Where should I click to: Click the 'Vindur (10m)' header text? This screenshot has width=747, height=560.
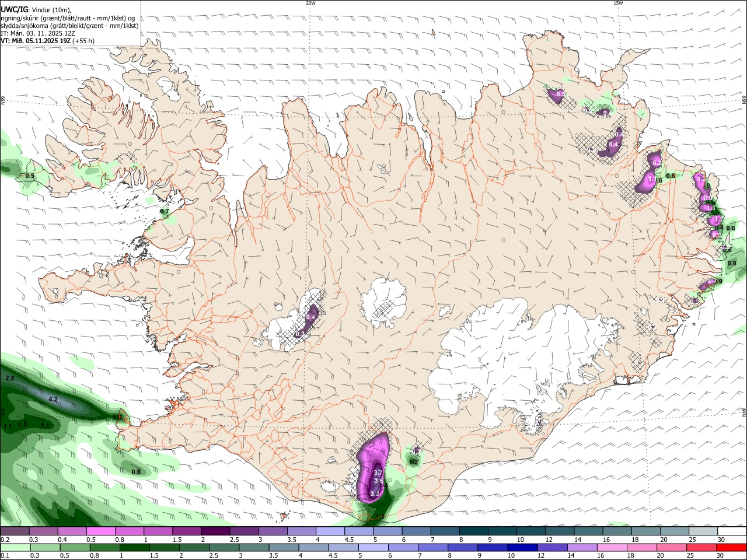pyautogui.click(x=51, y=10)
